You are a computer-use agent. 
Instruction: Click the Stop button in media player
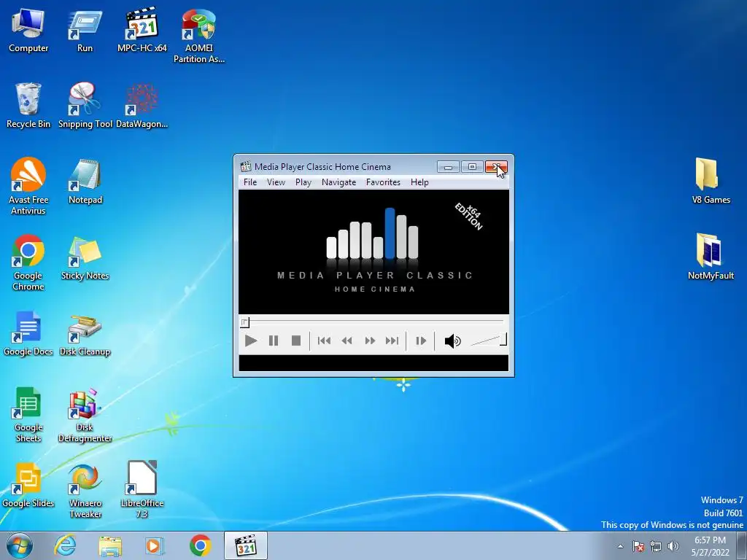[x=296, y=341]
